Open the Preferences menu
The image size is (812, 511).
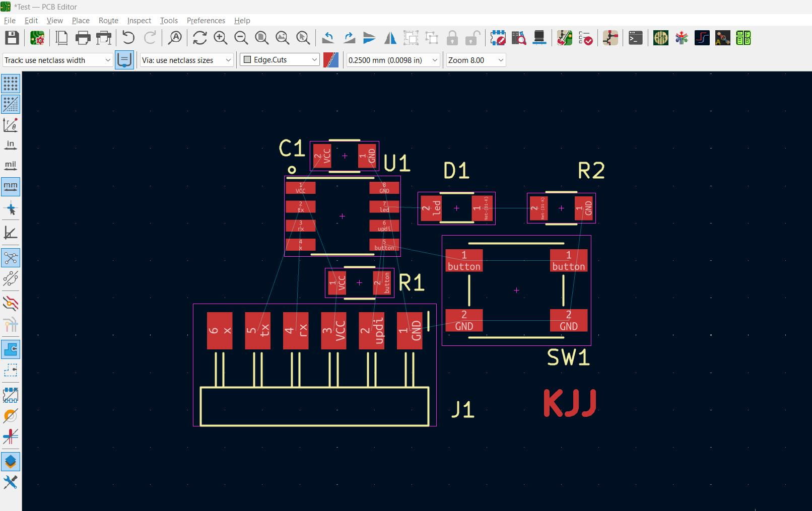click(x=206, y=20)
